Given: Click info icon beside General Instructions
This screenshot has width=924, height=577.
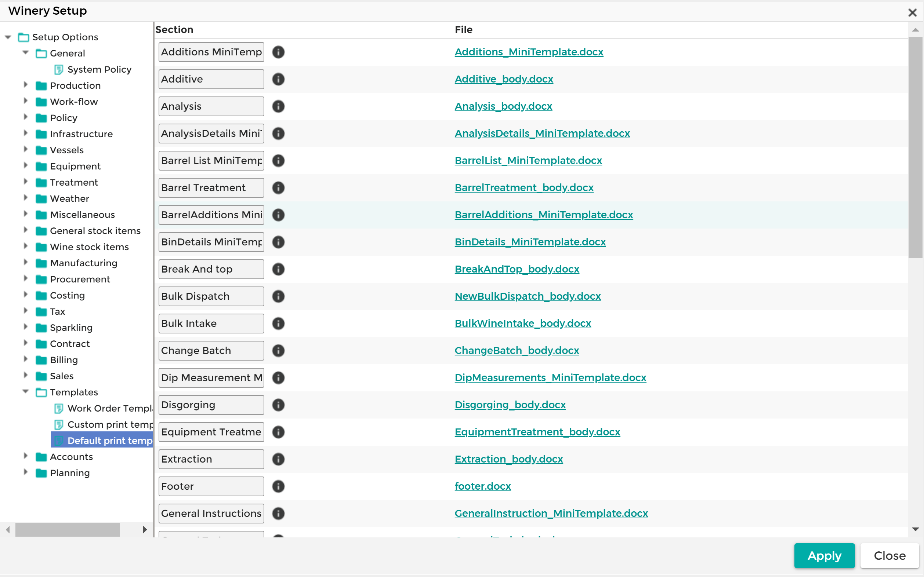Looking at the screenshot, I should (x=278, y=513).
